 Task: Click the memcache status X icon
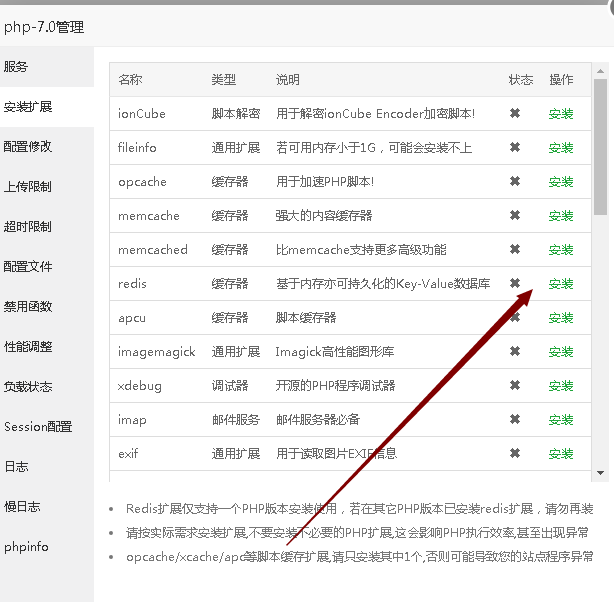coord(515,216)
